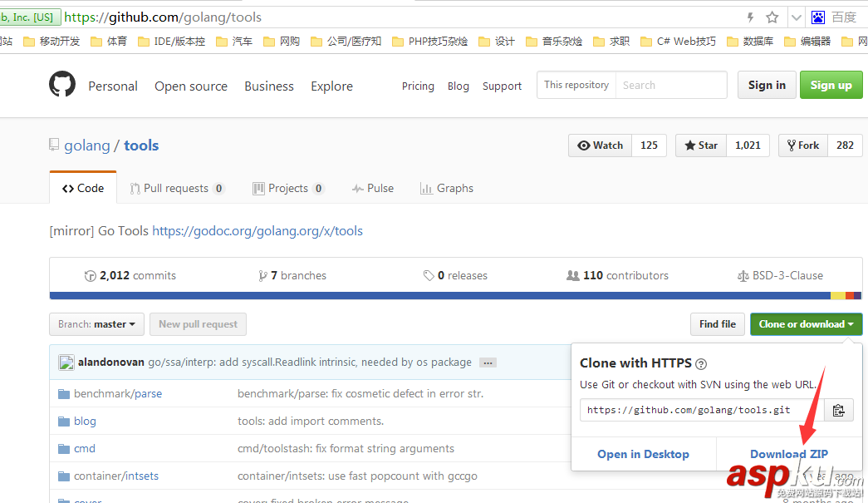Click the New pull request button
This screenshot has height=503, width=868.
point(199,324)
